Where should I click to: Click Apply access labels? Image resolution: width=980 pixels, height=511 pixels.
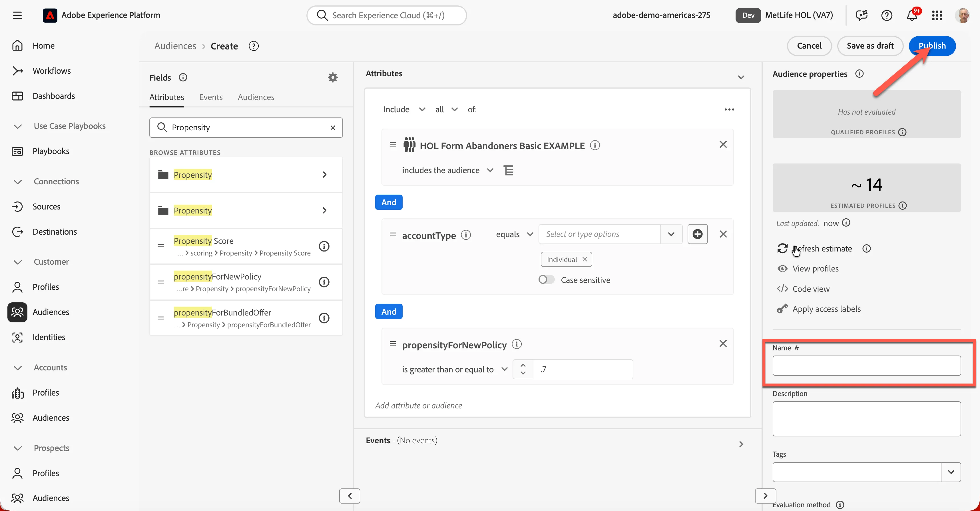pyautogui.click(x=819, y=309)
